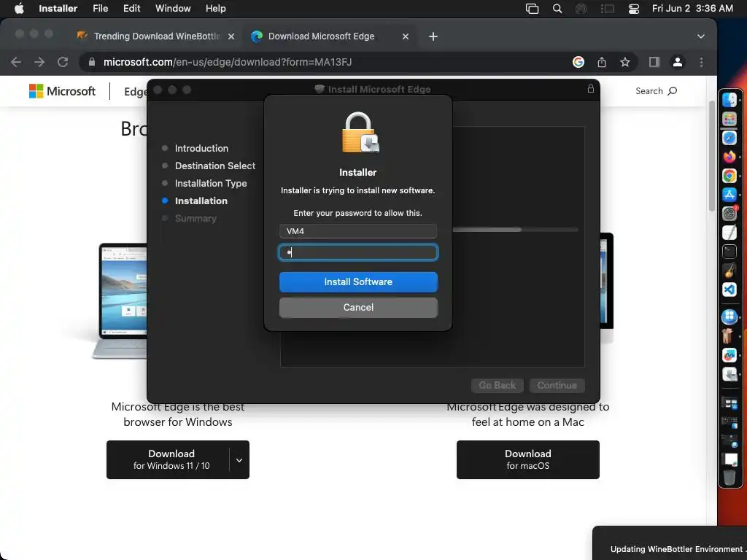Click the Google account icon in the address bar
The height and width of the screenshot is (560, 747).
(x=578, y=62)
